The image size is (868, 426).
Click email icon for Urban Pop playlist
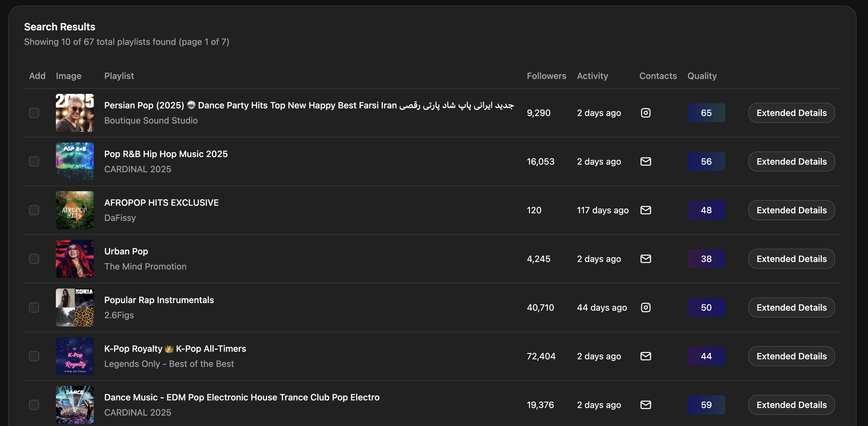tap(645, 259)
